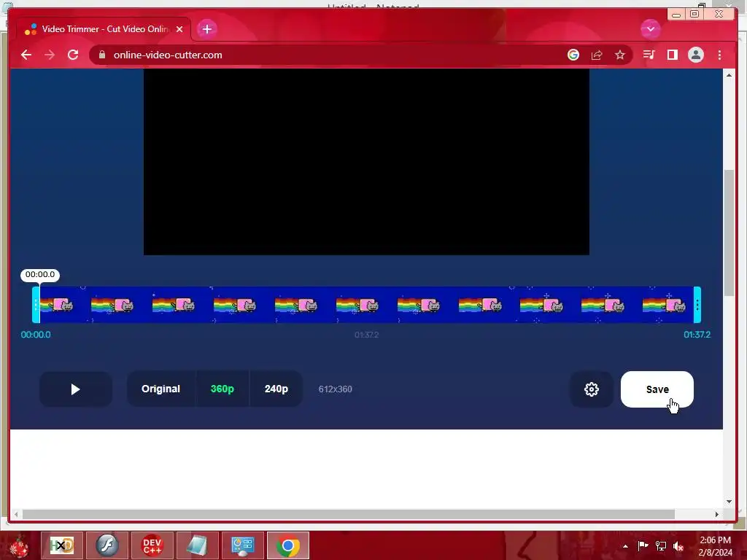Click the Save button
The image size is (747, 560).
657,389
